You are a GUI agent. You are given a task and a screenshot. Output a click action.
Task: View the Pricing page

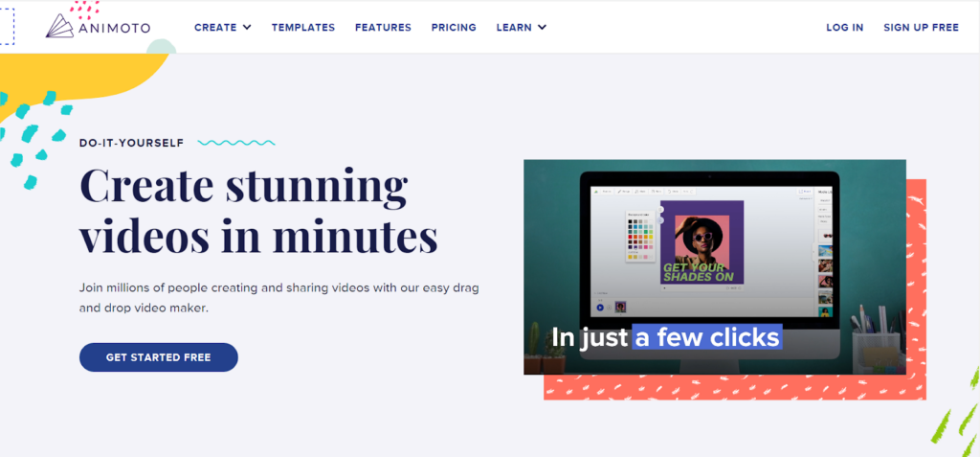click(454, 28)
